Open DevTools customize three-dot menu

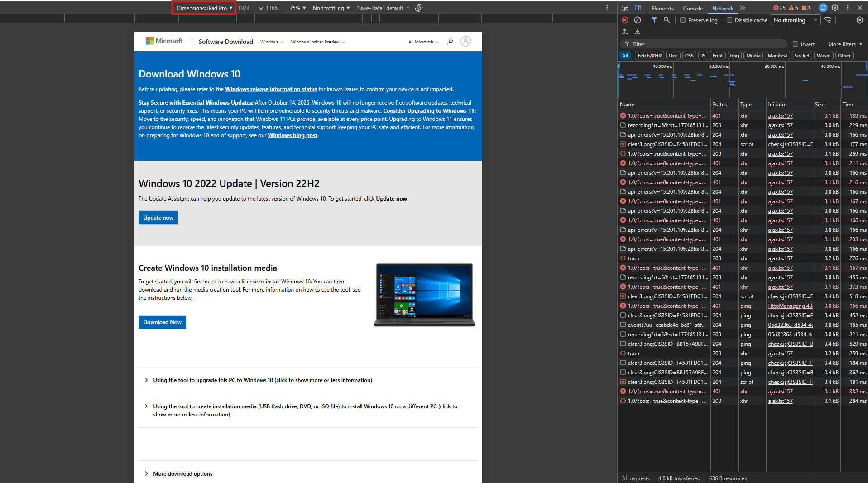point(848,8)
